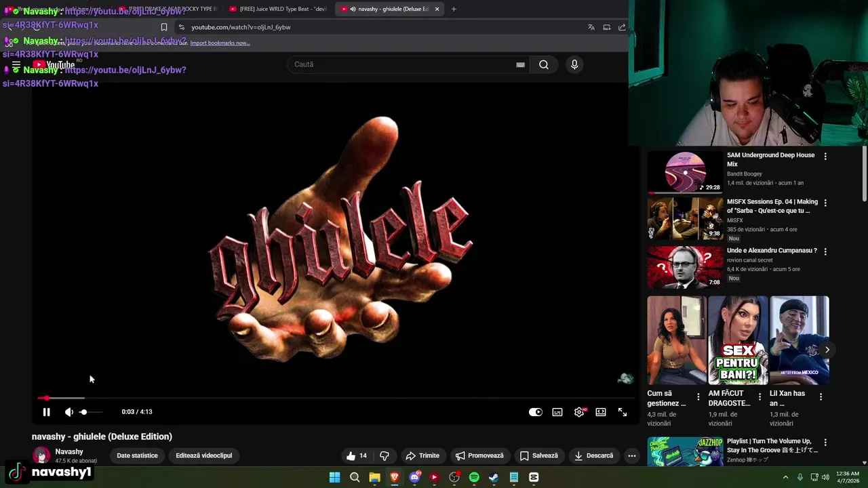Open the Navashy channel name link

pyautogui.click(x=69, y=451)
